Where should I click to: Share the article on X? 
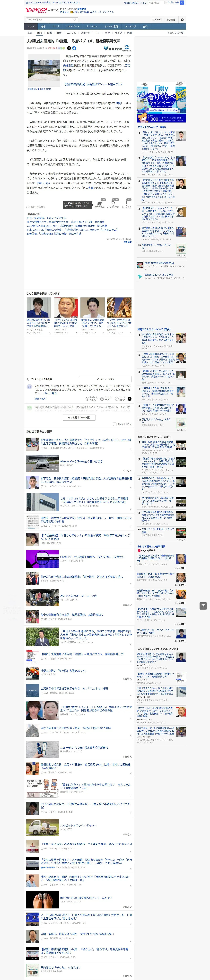click(69, 48)
